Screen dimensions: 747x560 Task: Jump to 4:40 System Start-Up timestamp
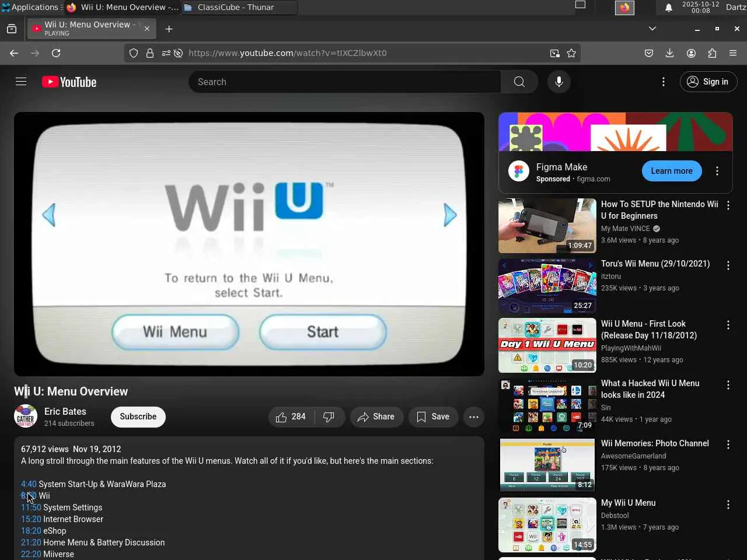[29, 484]
